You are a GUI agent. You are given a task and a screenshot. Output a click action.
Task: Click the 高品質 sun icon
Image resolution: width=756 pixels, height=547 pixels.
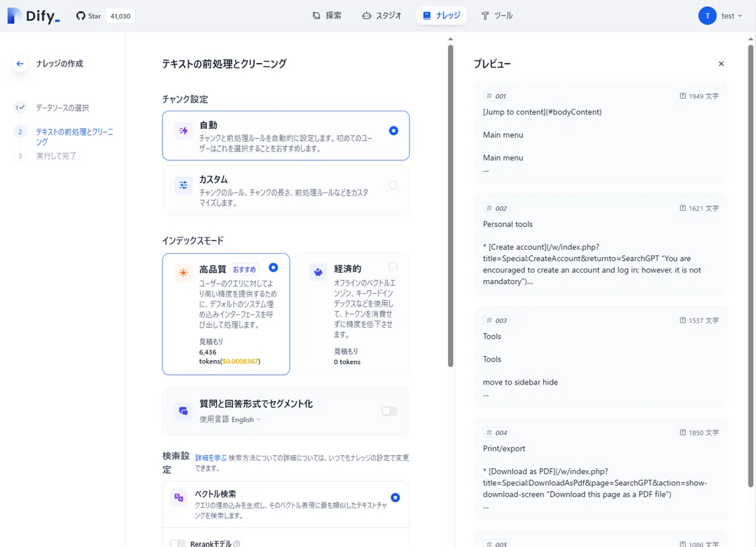click(x=183, y=273)
